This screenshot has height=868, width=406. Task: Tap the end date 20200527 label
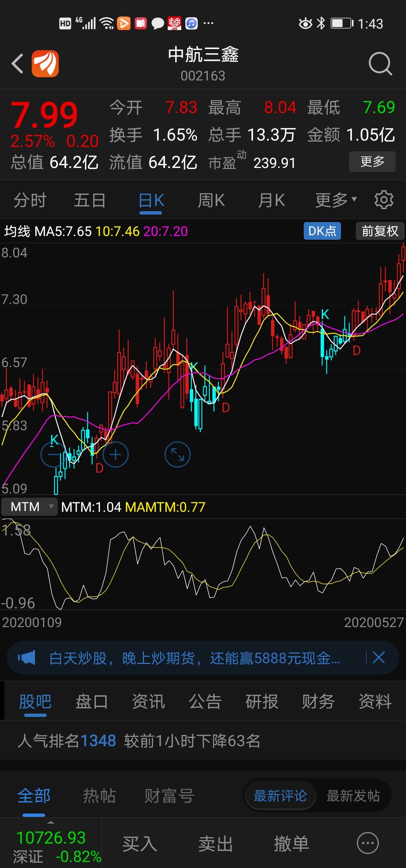[x=374, y=622]
